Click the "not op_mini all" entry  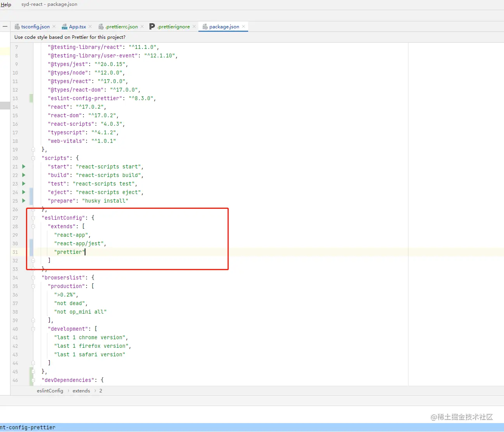pos(80,312)
